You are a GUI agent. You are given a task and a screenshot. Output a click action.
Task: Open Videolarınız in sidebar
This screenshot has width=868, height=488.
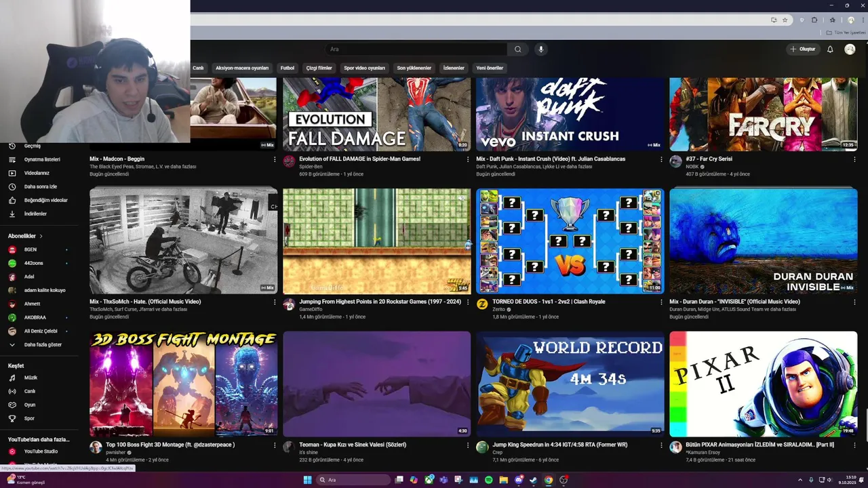pyautogui.click(x=38, y=173)
